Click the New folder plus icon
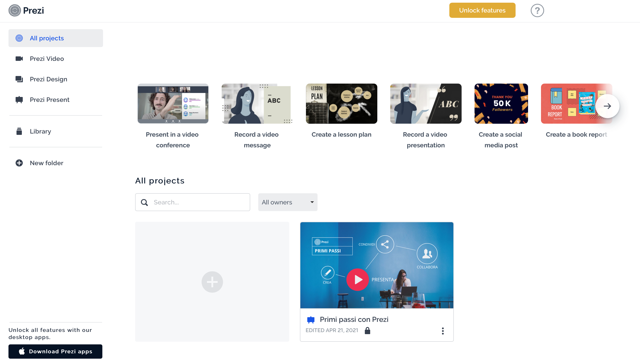640x364 pixels. (19, 163)
